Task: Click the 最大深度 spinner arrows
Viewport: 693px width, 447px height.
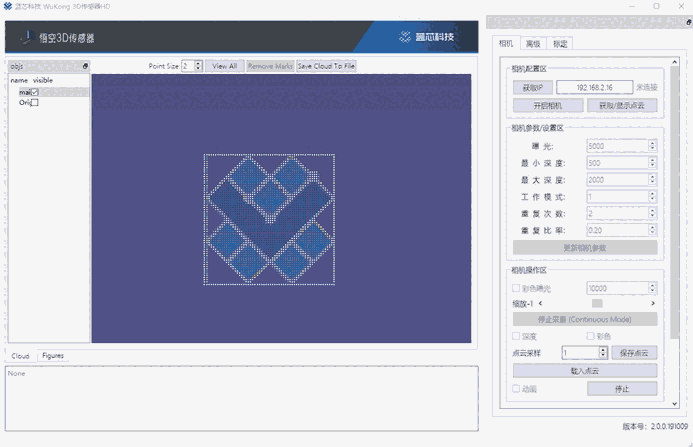Action: 652,180
